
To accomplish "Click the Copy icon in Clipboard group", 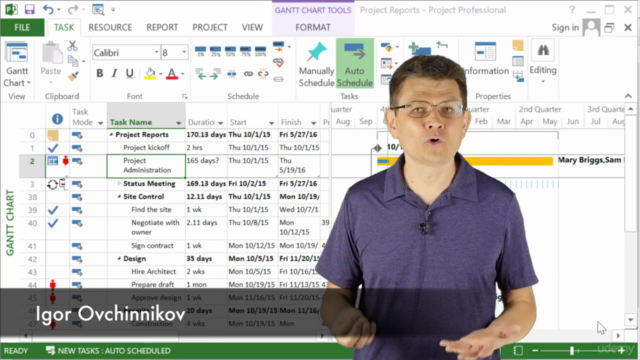I will (x=73, y=60).
